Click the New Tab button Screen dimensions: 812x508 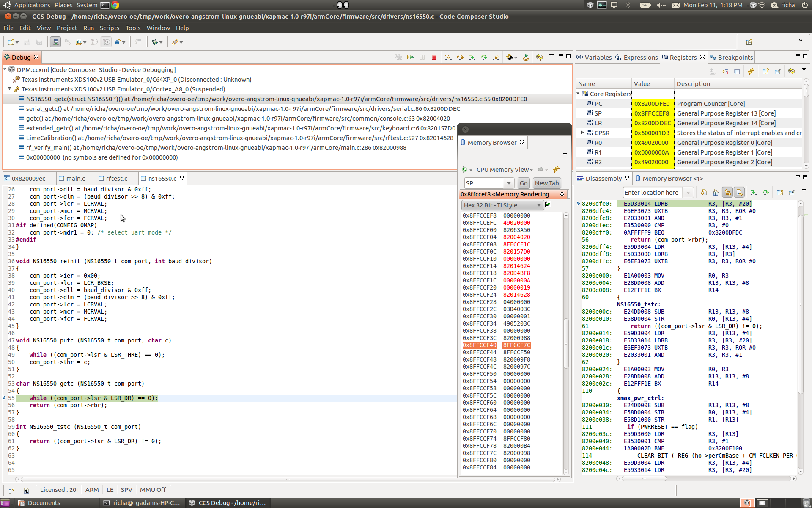click(546, 183)
